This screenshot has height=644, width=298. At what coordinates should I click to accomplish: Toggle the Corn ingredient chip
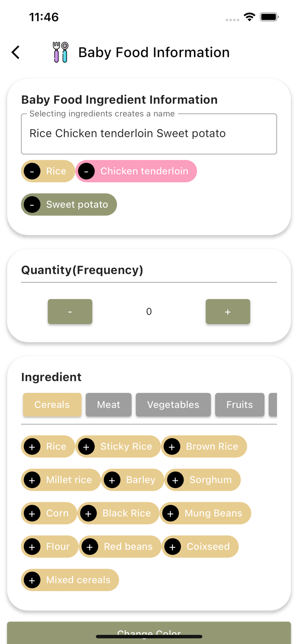[49, 513]
